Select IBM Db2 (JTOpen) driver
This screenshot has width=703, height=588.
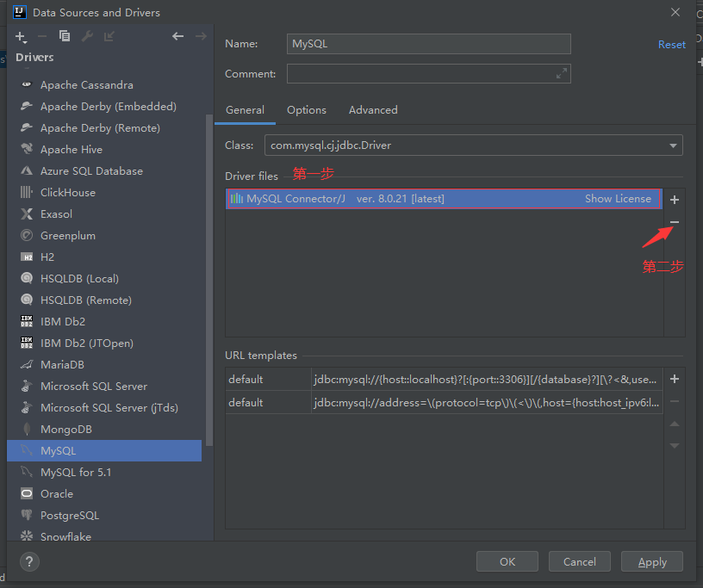104,343
